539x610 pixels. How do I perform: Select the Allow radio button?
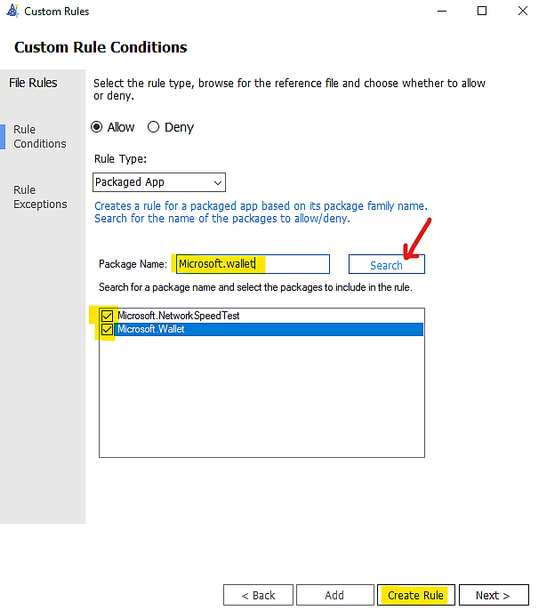[97, 127]
